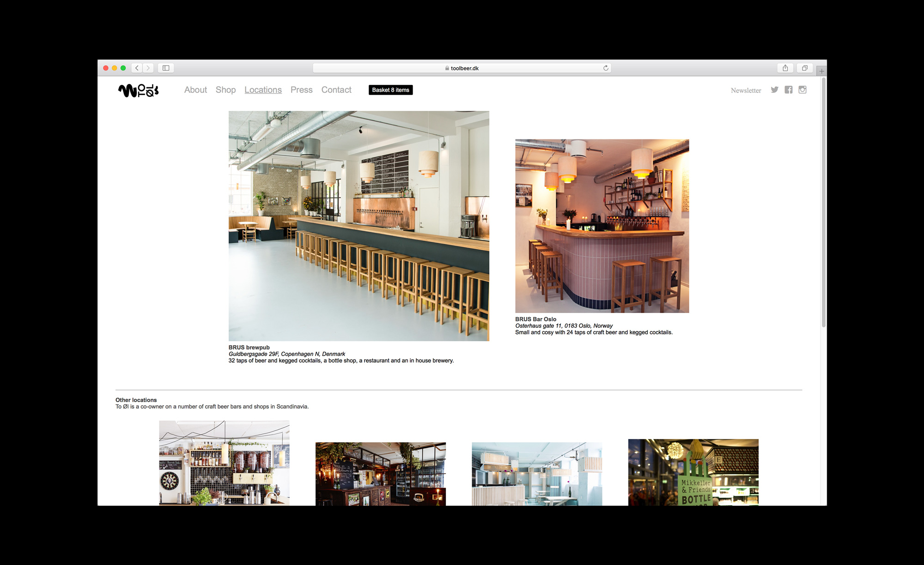Click the Other locations heading
Image resolution: width=924 pixels, height=565 pixels.
pyautogui.click(x=136, y=400)
